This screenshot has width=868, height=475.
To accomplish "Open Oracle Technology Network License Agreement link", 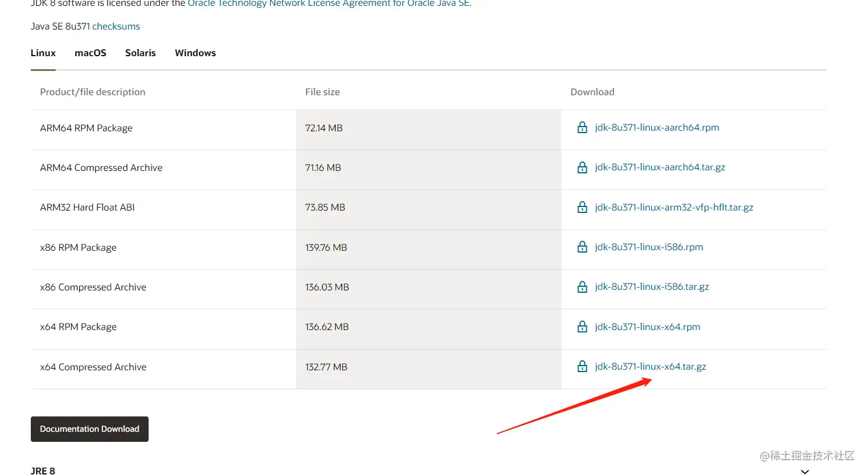I will [x=329, y=4].
